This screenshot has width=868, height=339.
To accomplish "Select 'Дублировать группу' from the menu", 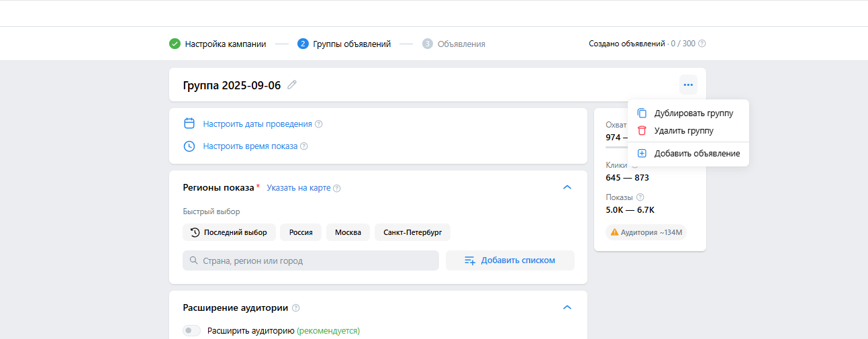I will (693, 113).
